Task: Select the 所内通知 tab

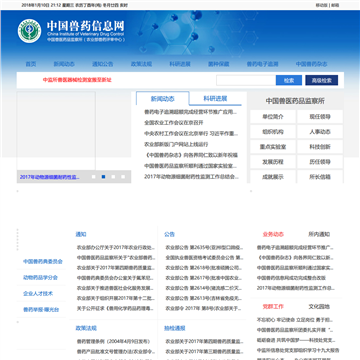Action: pos(319,234)
